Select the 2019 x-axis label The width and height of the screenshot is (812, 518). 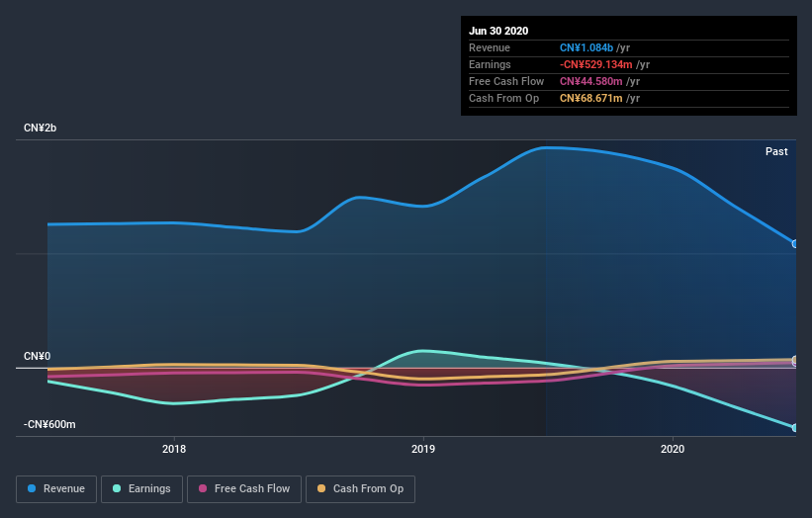(x=423, y=449)
